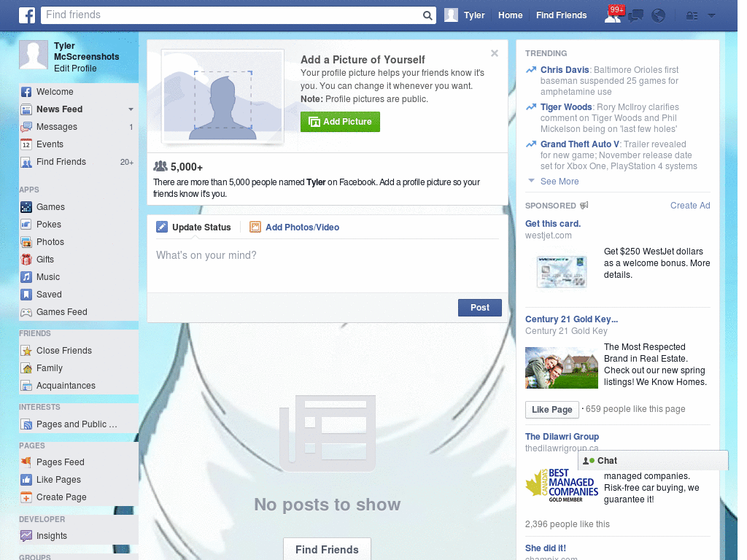Expand the account menu arrow in top bar
This screenshot has height=560, width=747.
pyautogui.click(x=712, y=16)
